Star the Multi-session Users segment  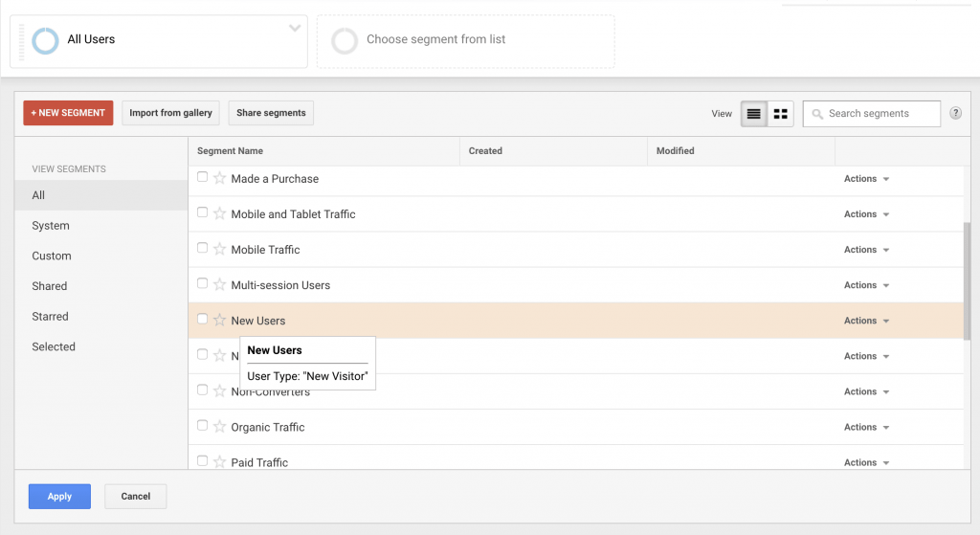(x=219, y=285)
